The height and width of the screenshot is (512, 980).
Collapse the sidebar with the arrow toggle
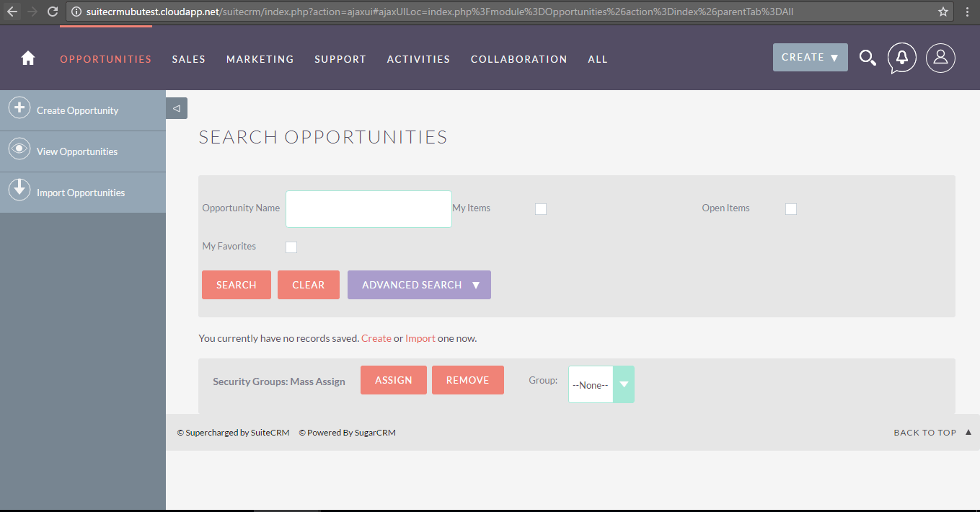coord(177,108)
